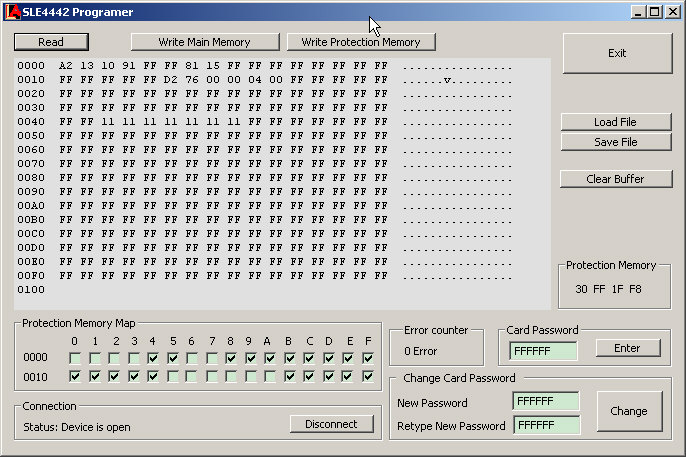This screenshot has width=686, height=457.
Task: Uncheck protection bit 9 in row 0000
Action: coord(251,359)
